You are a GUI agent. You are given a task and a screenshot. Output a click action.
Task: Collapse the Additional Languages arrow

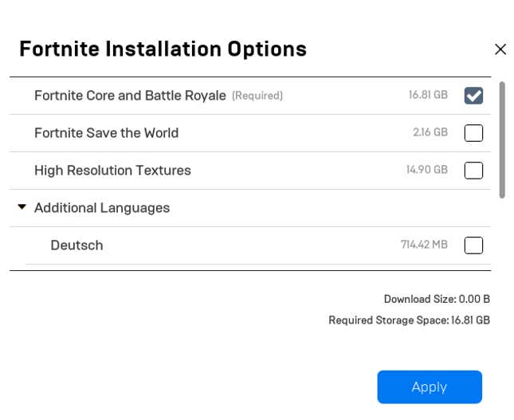pos(22,207)
